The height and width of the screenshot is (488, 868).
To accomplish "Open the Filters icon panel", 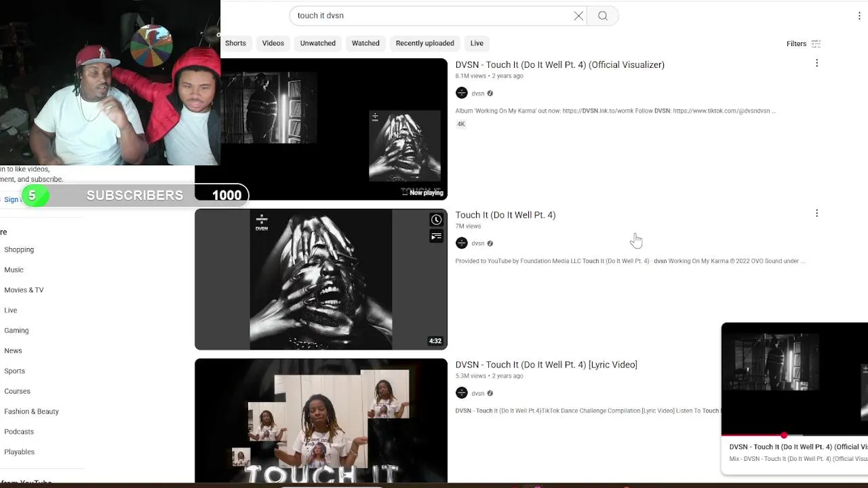I will (816, 43).
